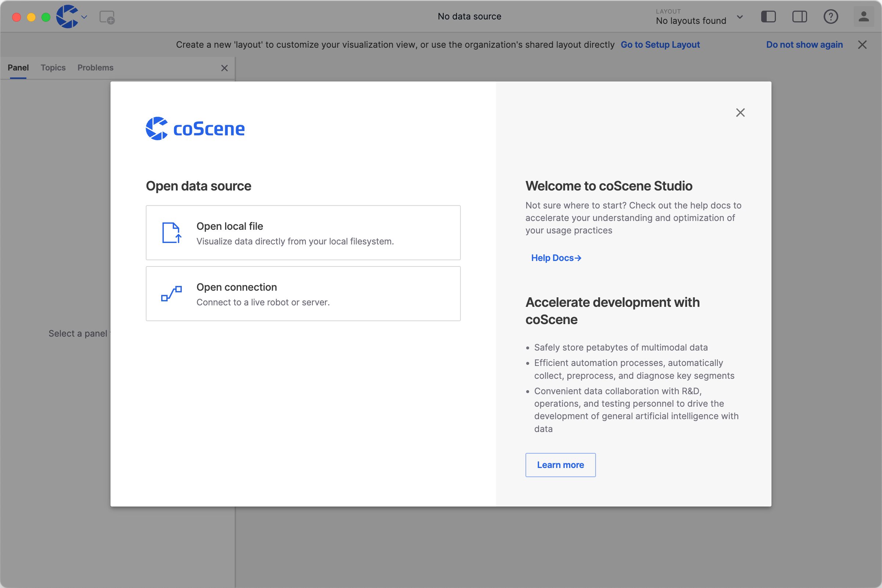Click the Safely store petabytes bullet text
This screenshot has width=882, height=588.
click(x=621, y=347)
